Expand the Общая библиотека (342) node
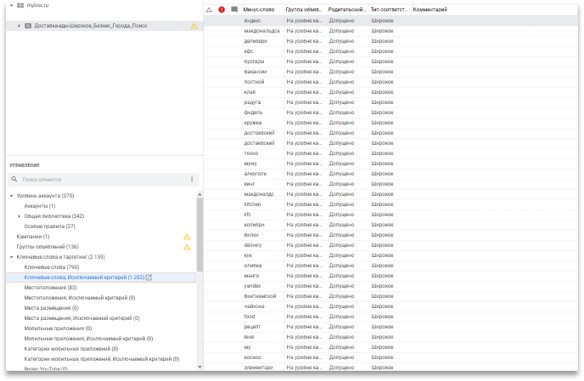The width and height of the screenshot is (584, 381). click(x=19, y=216)
